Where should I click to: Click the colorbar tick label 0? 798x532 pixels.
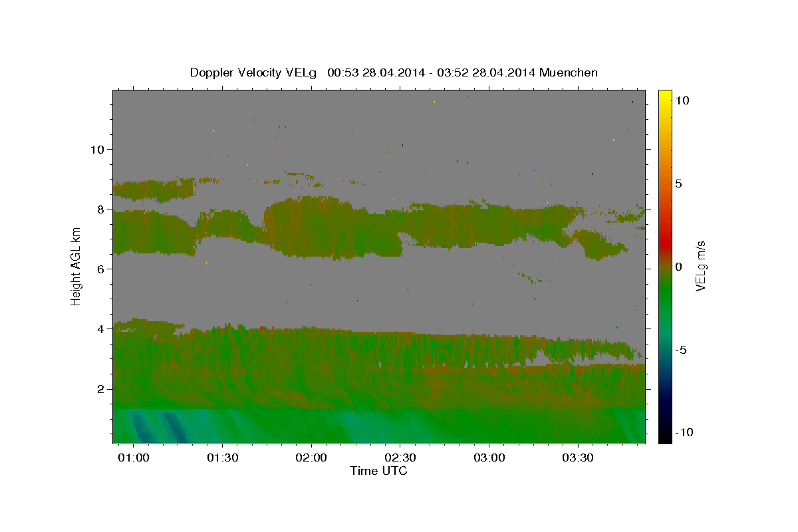[678, 267]
